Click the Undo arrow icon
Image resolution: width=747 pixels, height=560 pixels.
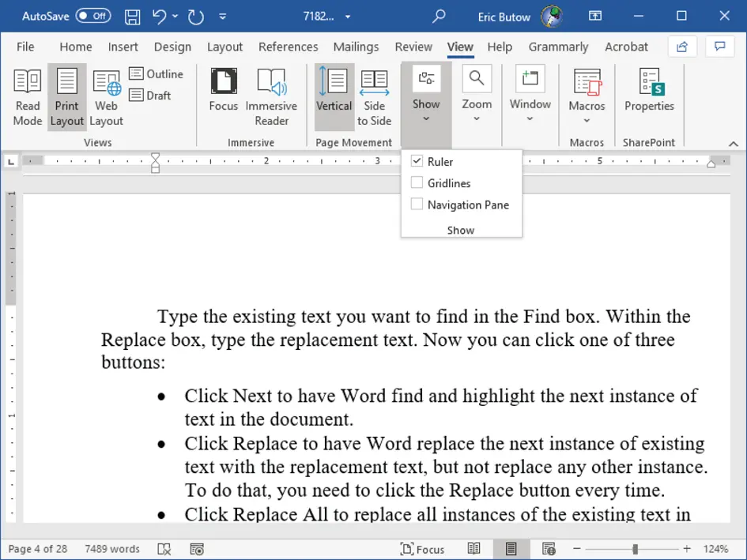click(159, 17)
